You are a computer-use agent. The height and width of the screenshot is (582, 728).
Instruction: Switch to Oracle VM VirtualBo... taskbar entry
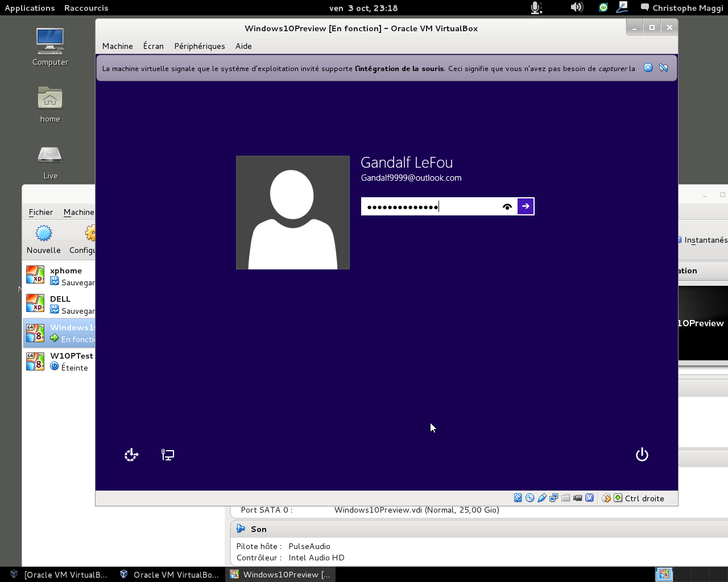[169, 575]
